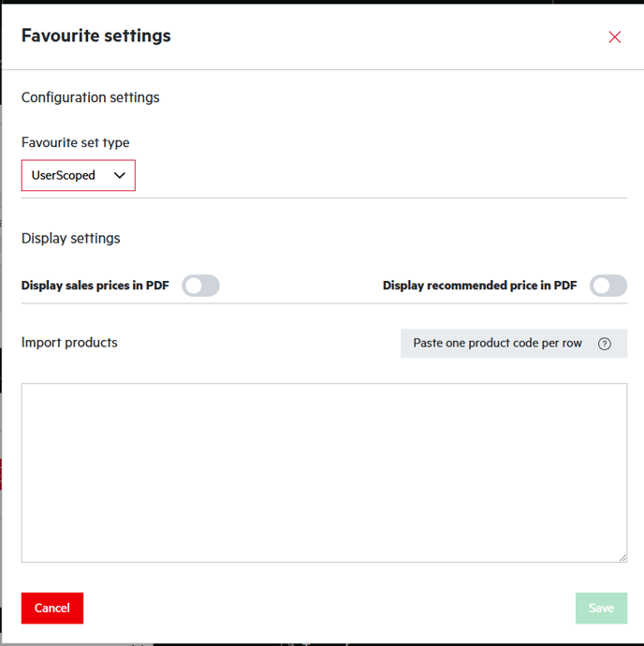Focus the Import products text area
This screenshot has height=646, width=644.
coord(324,473)
